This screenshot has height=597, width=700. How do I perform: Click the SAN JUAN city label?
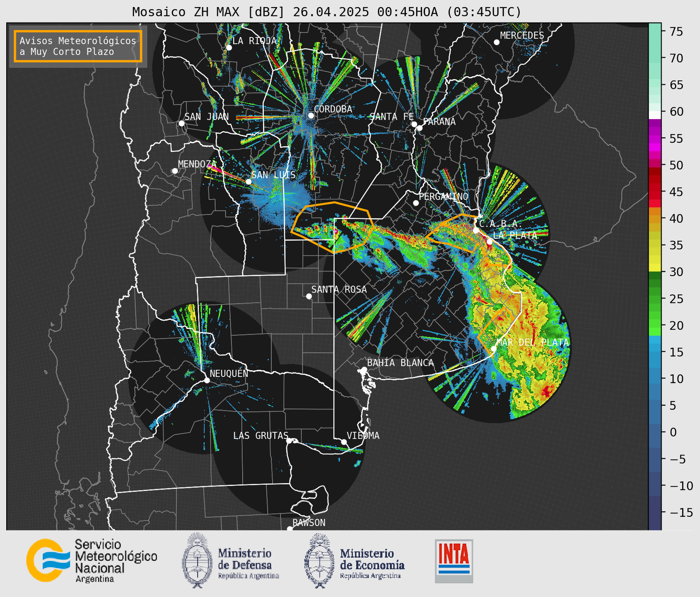point(206,117)
